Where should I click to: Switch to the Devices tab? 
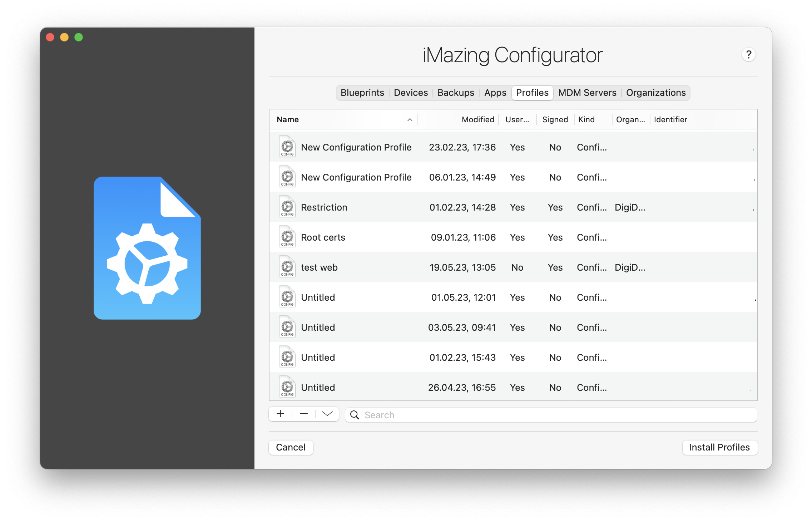click(411, 93)
